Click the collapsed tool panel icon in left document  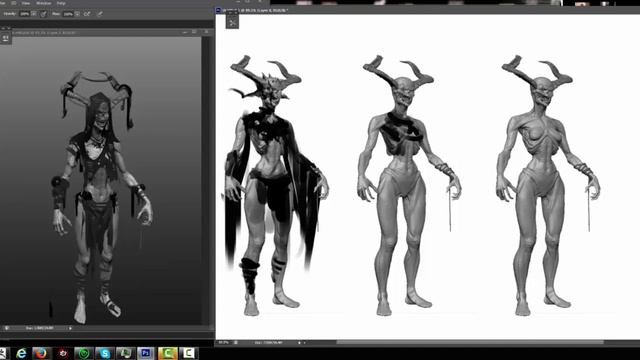(x=6, y=39)
